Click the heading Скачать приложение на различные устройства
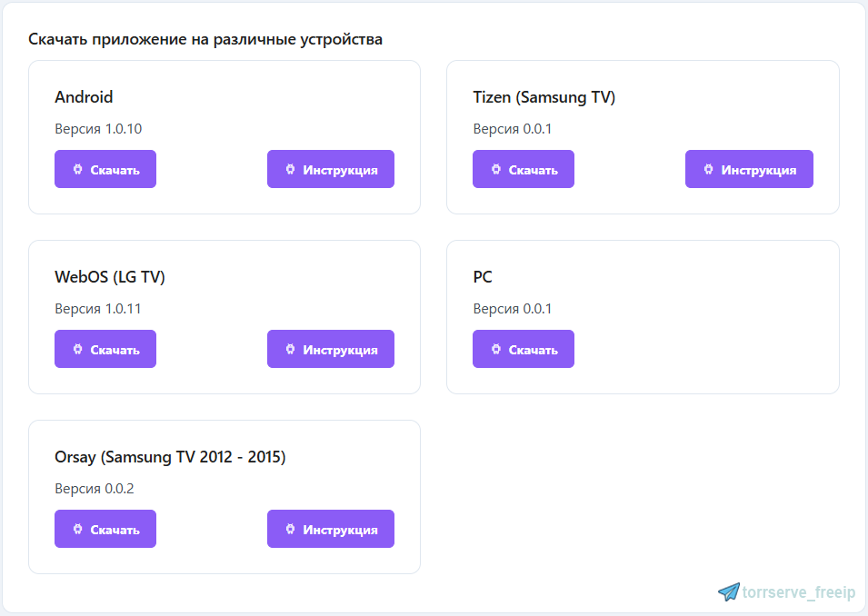Screen dimensions: 868x616 pyautogui.click(x=205, y=40)
